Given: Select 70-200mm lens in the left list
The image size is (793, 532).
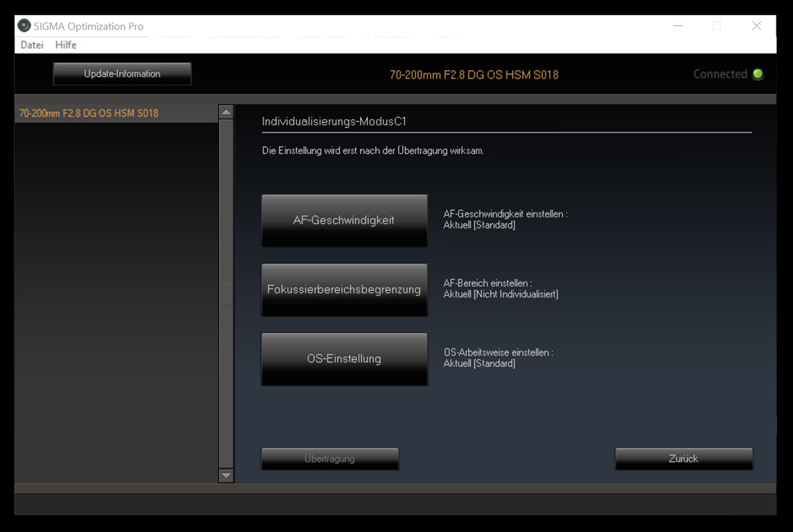Looking at the screenshot, I should pyautogui.click(x=89, y=113).
